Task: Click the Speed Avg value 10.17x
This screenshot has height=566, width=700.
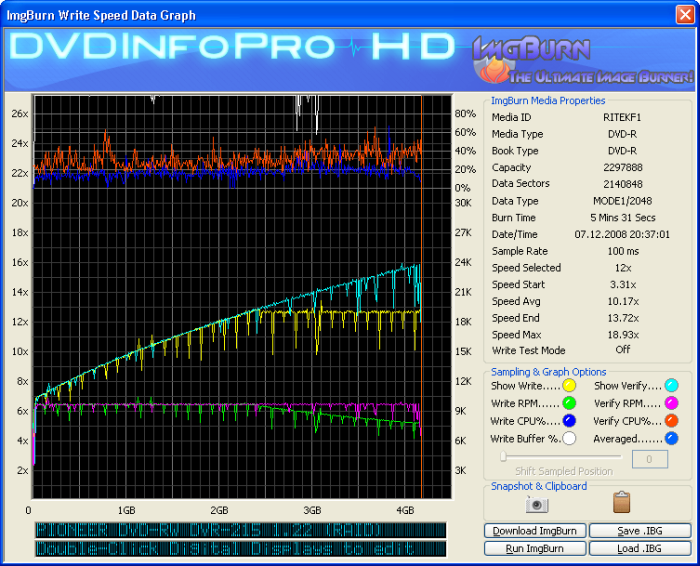Action: tap(623, 301)
